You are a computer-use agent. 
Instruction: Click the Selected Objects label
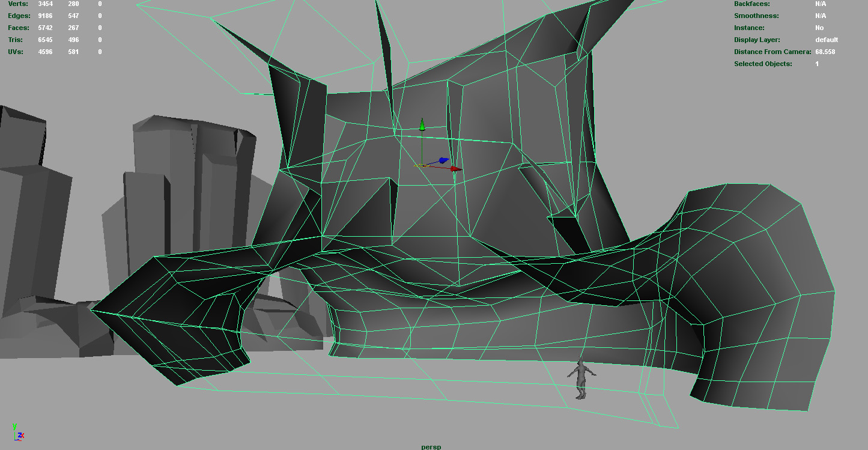pyautogui.click(x=763, y=64)
